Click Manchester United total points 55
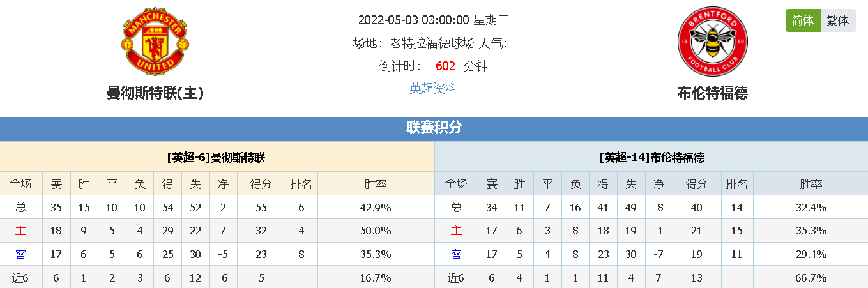This screenshot has width=868, height=288. tap(261, 208)
